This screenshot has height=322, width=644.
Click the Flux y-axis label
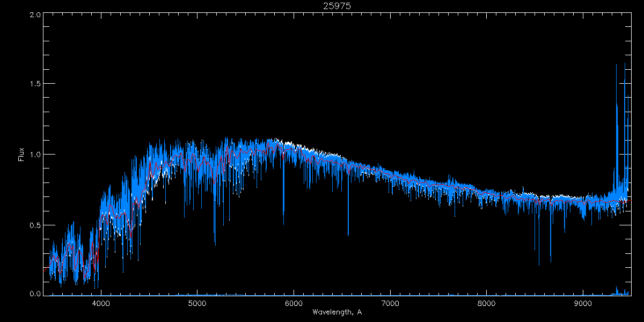pyautogui.click(x=21, y=155)
